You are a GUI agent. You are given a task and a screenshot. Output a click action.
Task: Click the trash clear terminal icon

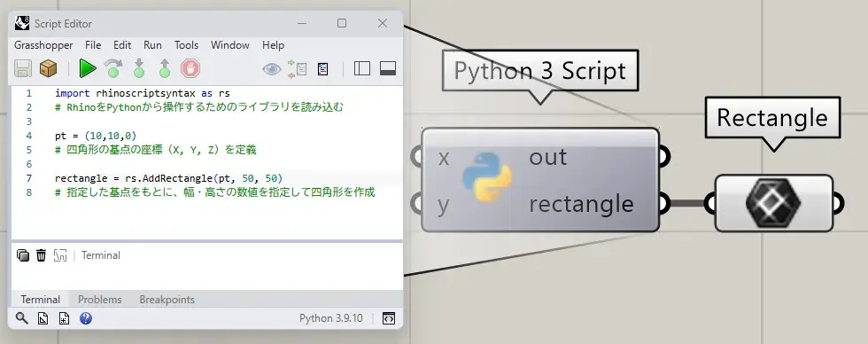click(41, 255)
